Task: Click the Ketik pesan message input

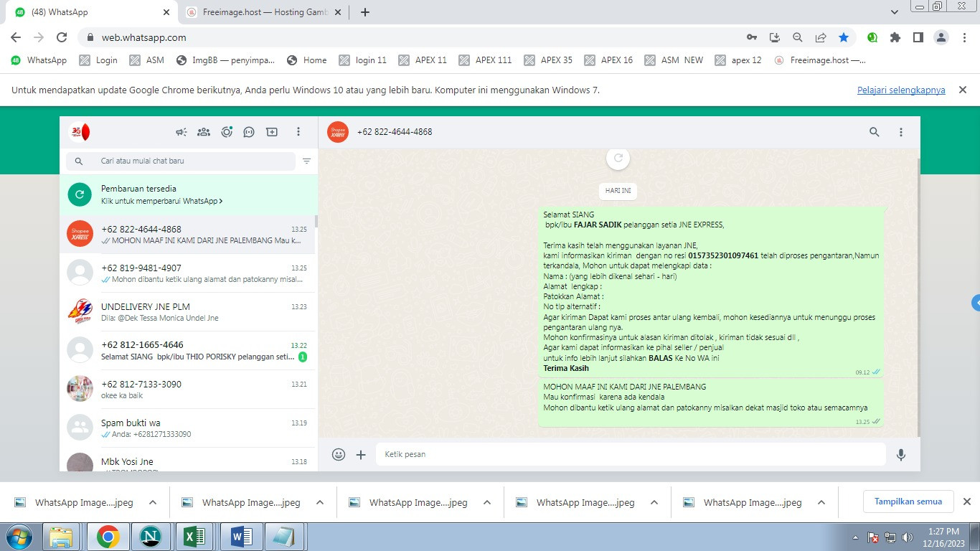Action: [631, 454]
